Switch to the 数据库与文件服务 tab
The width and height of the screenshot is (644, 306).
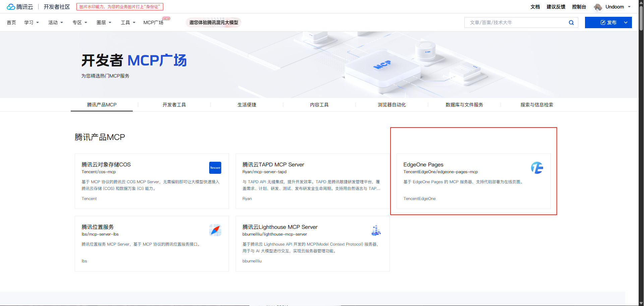point(464,105)
